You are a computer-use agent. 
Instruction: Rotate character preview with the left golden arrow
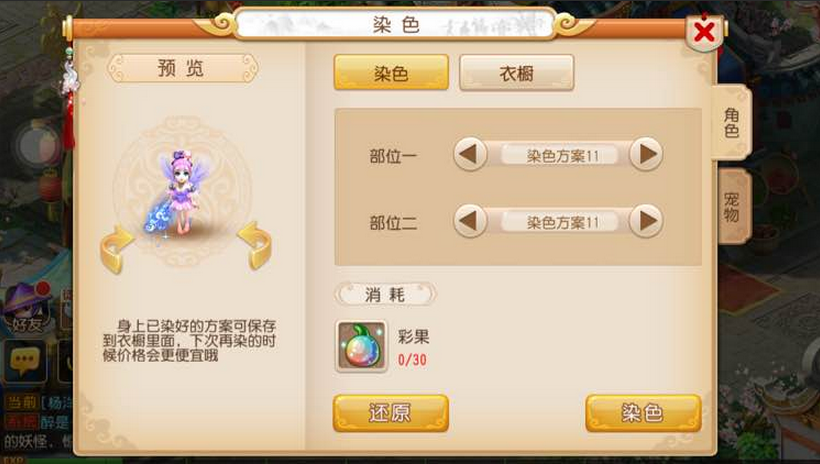[116, 250]
